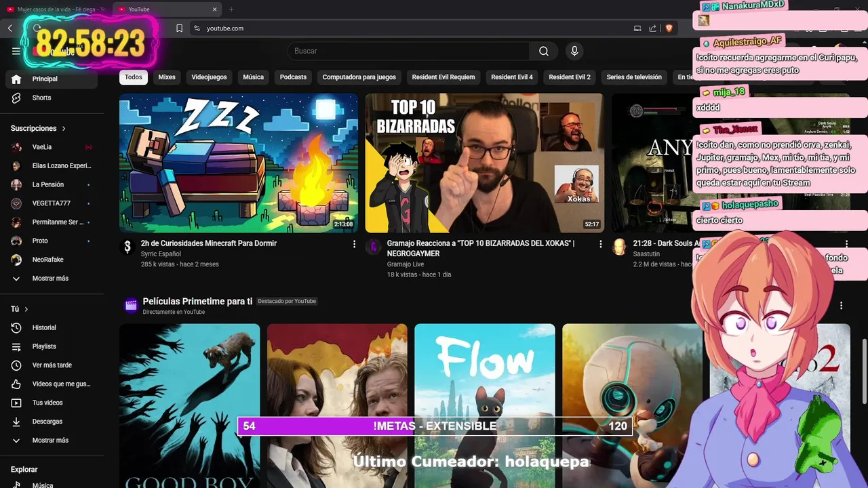Go back with the browser back arrow
The image size is (868, 488).
pos(10,28)
